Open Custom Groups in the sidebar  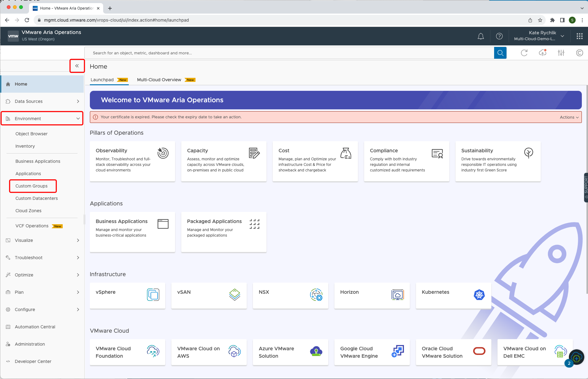coord(31,186)
